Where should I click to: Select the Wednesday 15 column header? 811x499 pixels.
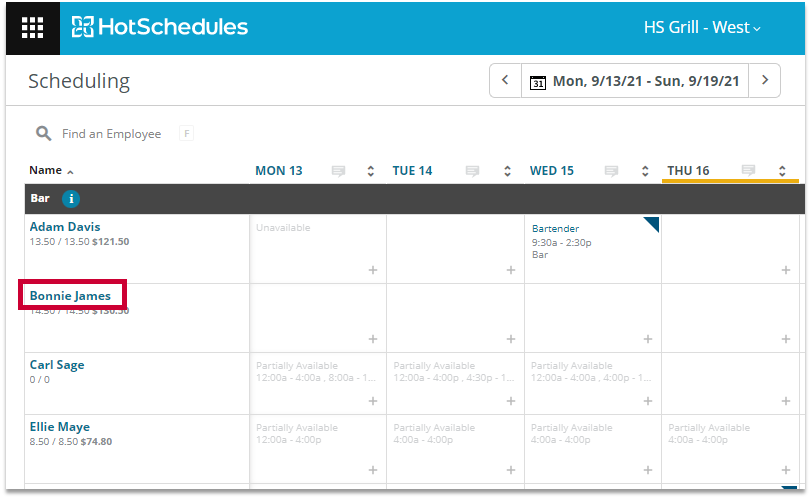click(552, 171)
